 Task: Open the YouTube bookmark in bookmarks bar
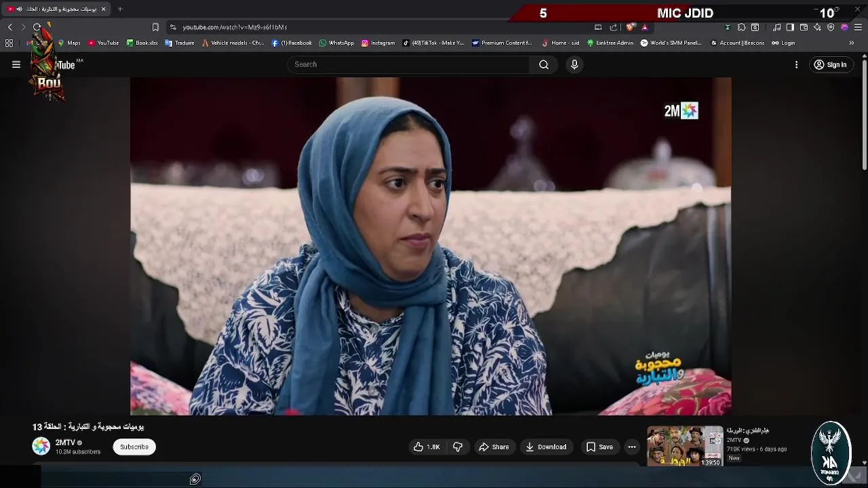[x=103, y=43]
